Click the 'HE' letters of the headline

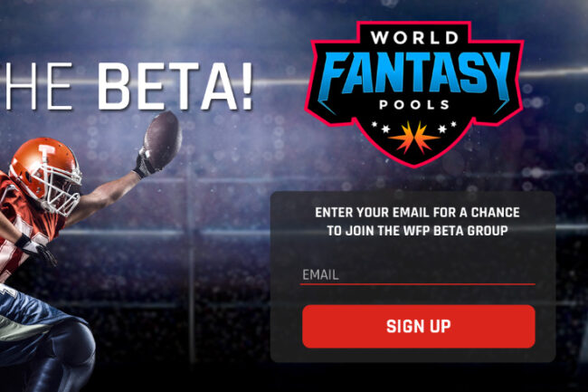pyautogui.click(x=35, y=86)
